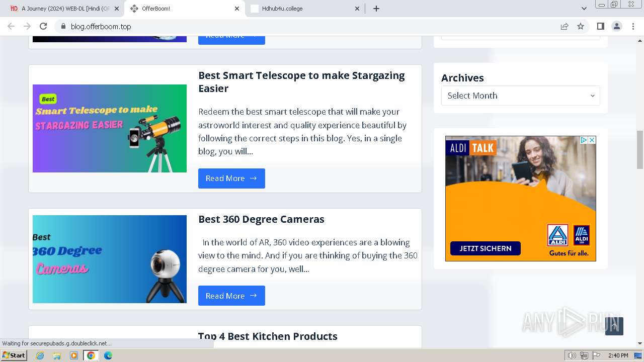Click the Action Center flag icon
The image size is (644, 362).
596,355
